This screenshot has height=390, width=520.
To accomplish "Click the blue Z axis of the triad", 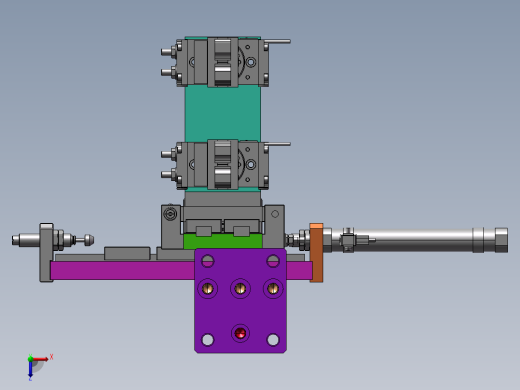I will [x=30, y=369].
